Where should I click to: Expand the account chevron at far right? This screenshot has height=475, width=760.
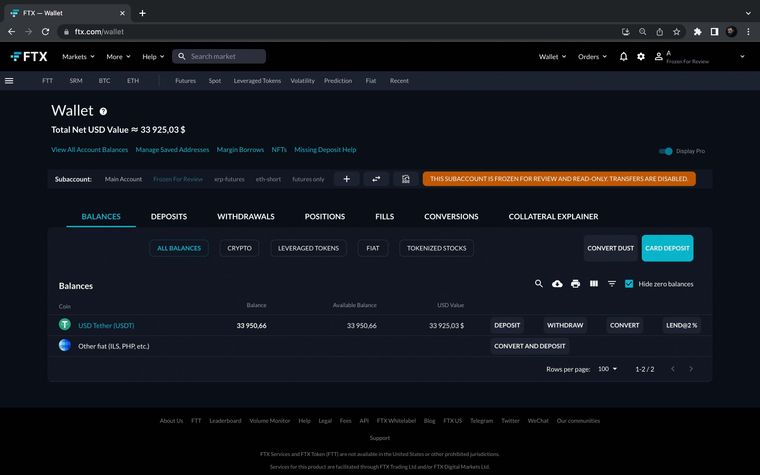click(742, 57)
